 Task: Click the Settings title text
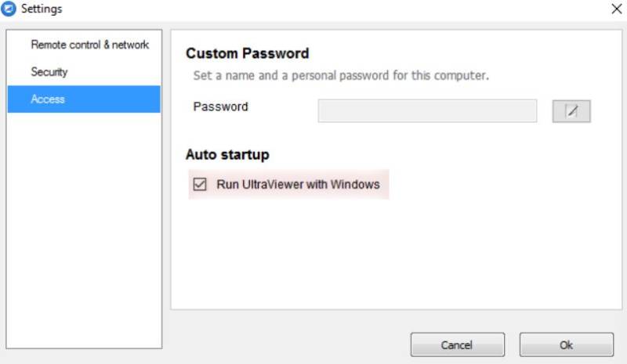[42, 9]
